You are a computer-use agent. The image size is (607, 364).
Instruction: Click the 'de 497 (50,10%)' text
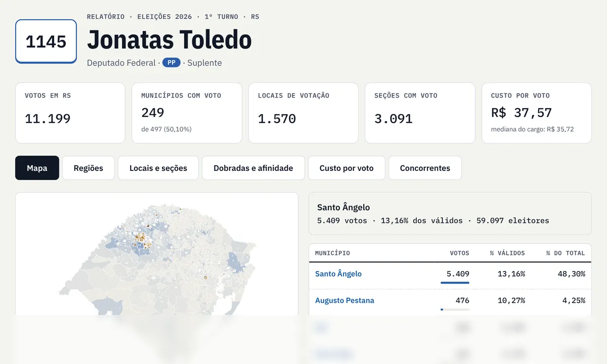(166, 129)
